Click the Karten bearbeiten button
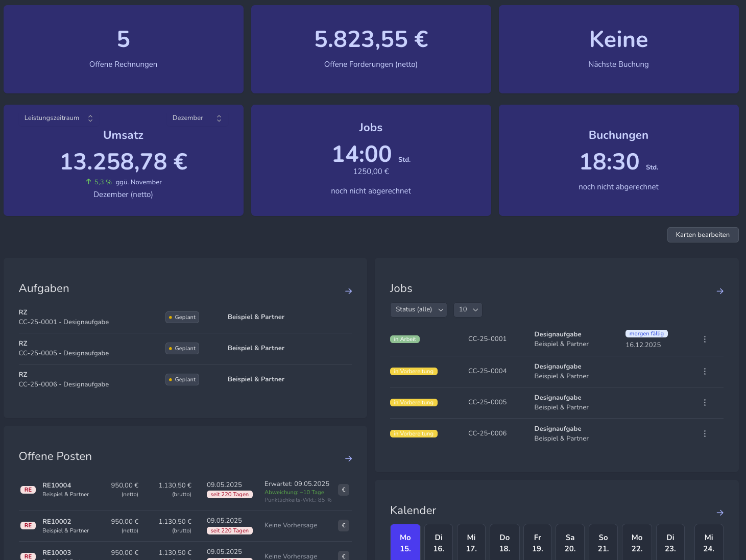Image resolution: width=746 pixels, height=560 pixels. pos(703,235)
